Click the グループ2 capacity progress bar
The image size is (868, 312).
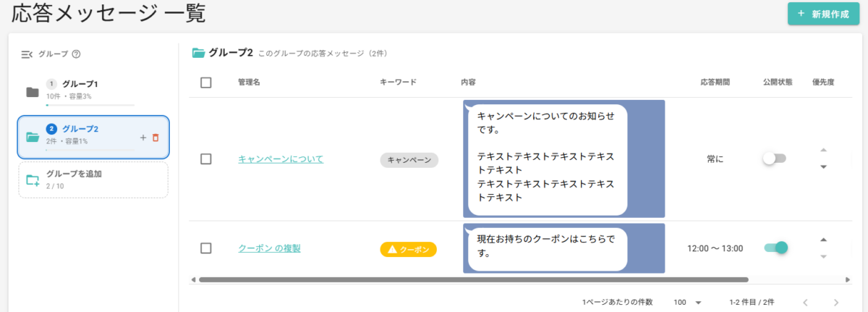[90, 151]
